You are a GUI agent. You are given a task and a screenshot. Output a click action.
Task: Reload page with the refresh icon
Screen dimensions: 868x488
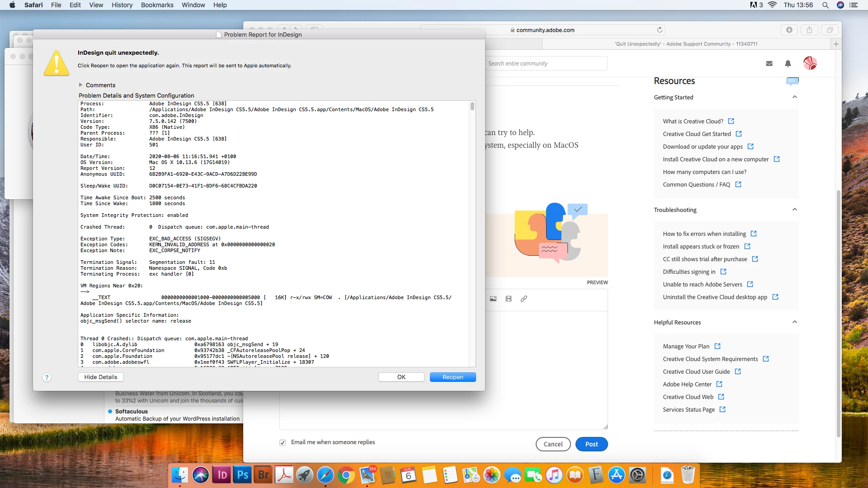660,30
